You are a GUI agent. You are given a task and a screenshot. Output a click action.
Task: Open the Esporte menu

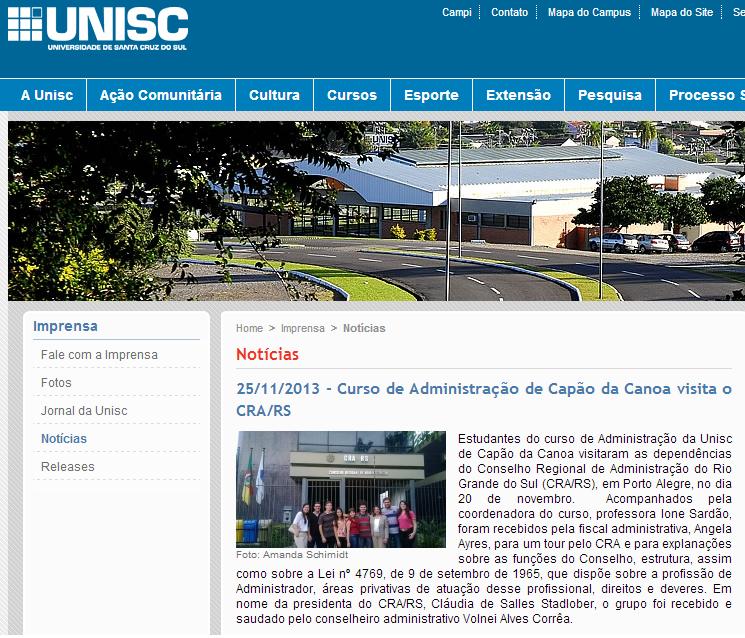431,95
